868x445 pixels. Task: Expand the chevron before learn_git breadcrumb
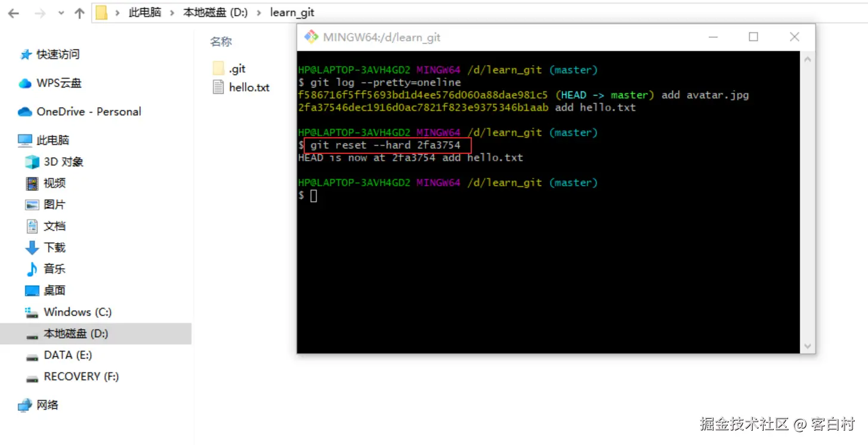tap(259, 13)
